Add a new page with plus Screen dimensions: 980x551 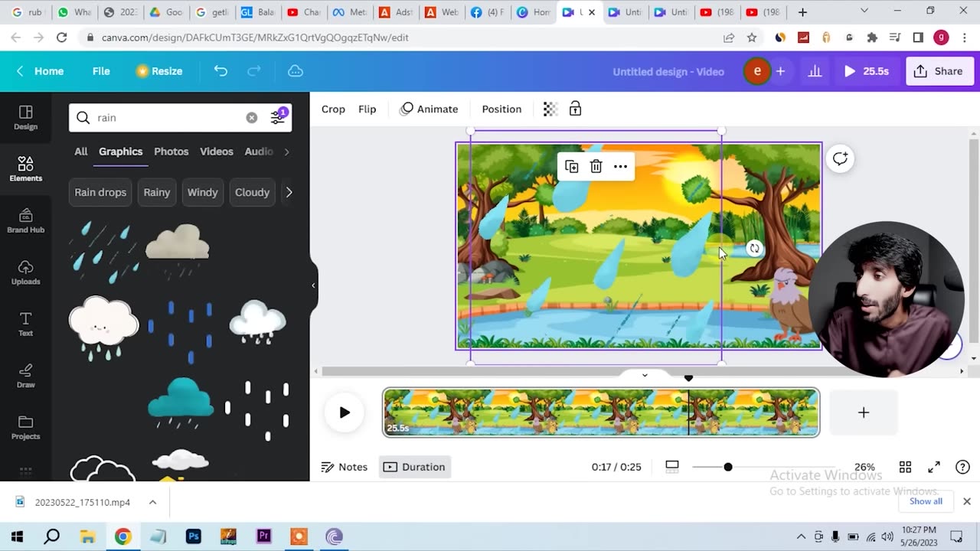coord(864,412)
